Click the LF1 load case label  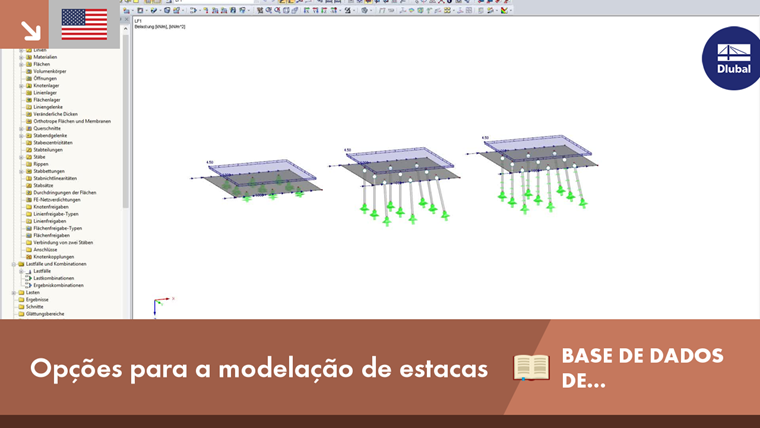[x=138, y=21]
